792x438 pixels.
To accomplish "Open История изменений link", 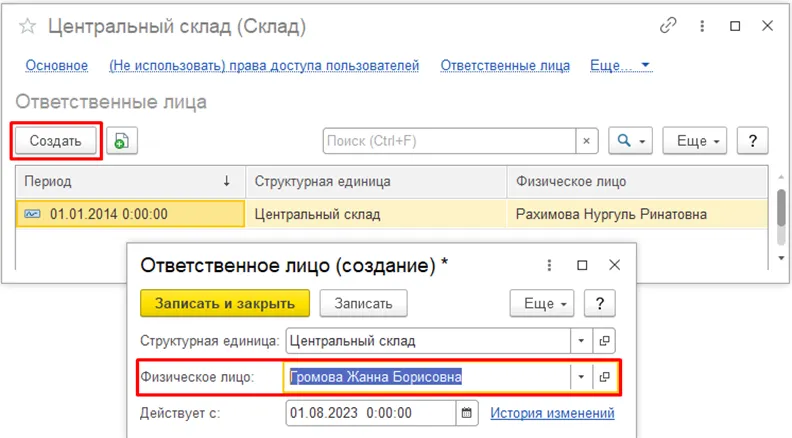I will 552,413.
